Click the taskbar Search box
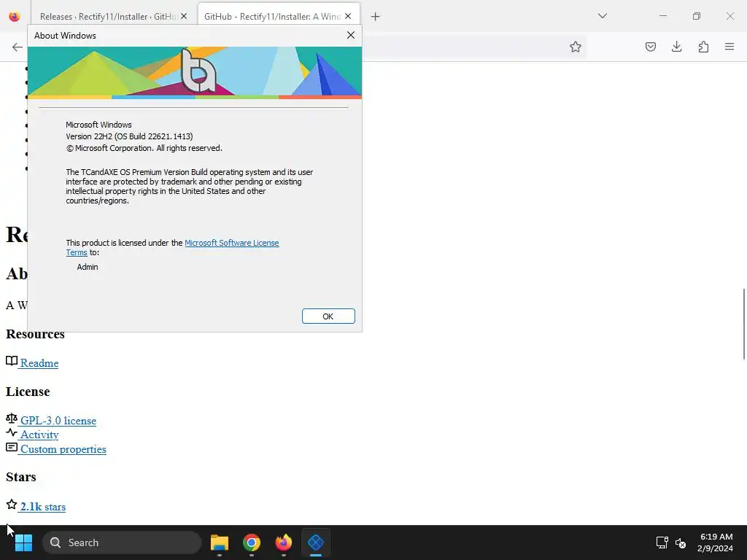This screenshot has height=560, width=747. (x=122, y=542)
